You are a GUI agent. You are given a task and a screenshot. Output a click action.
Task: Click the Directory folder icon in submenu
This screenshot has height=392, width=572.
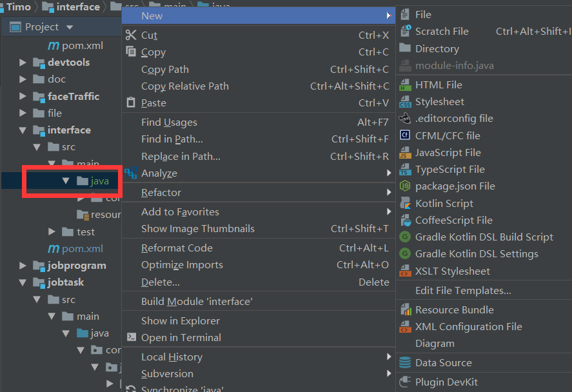tap(405, 48)
